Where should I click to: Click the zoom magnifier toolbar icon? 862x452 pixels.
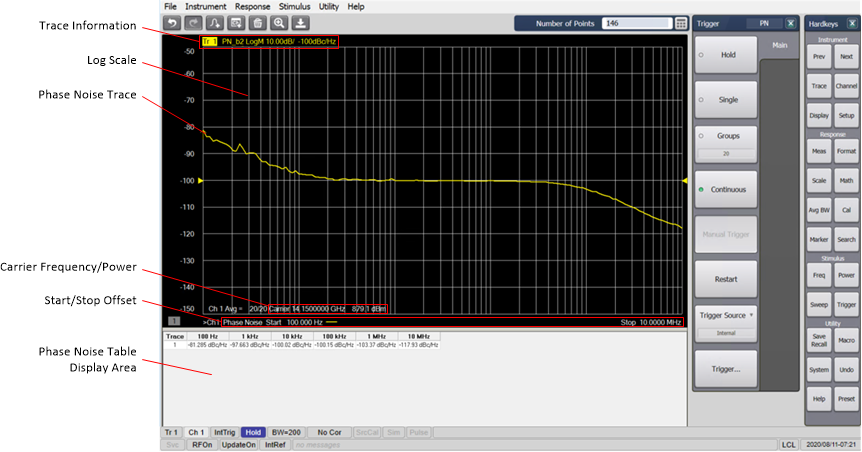coord(279,23)
